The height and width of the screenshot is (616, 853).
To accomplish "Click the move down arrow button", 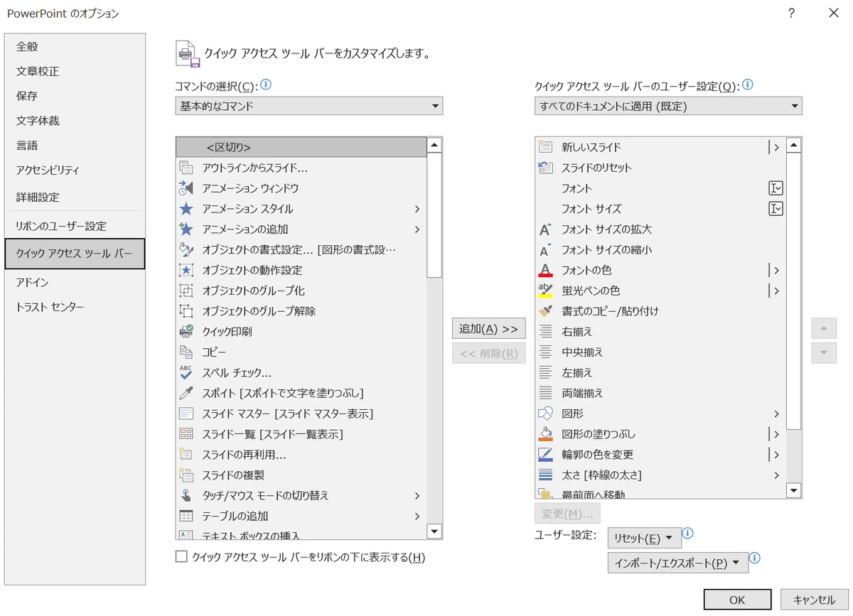I will pyautogui.click(x=824, y=352).
